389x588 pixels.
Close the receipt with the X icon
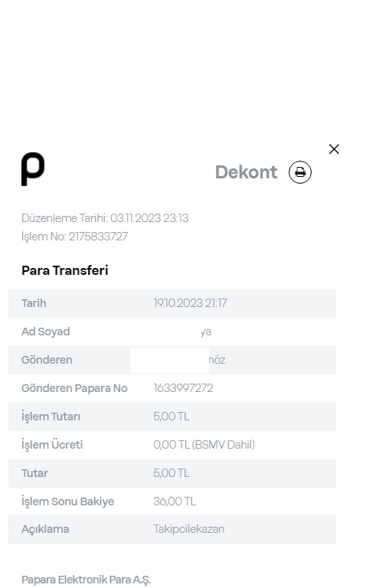334,149
